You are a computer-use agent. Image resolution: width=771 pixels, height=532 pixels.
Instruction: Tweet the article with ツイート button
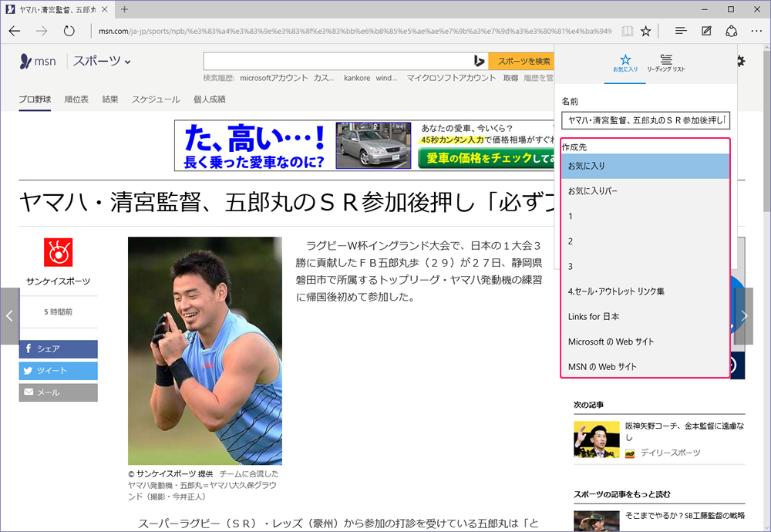point(58,371)
